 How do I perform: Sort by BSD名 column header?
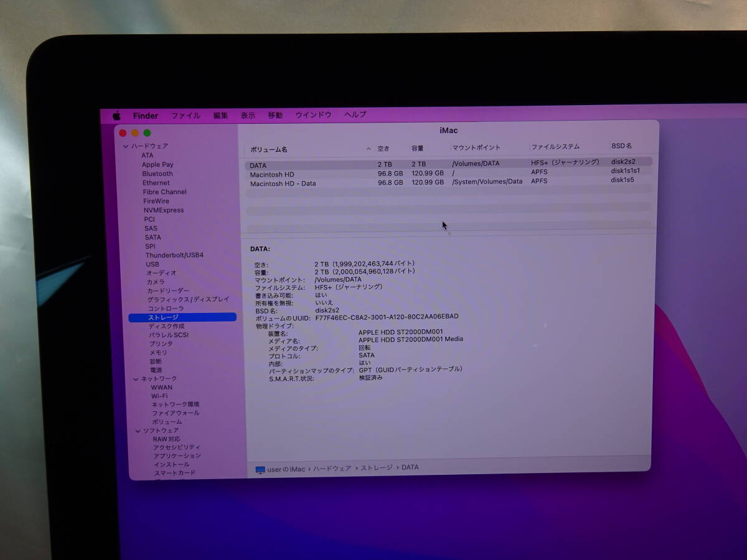pyautogui.click(x=622, y=146)
